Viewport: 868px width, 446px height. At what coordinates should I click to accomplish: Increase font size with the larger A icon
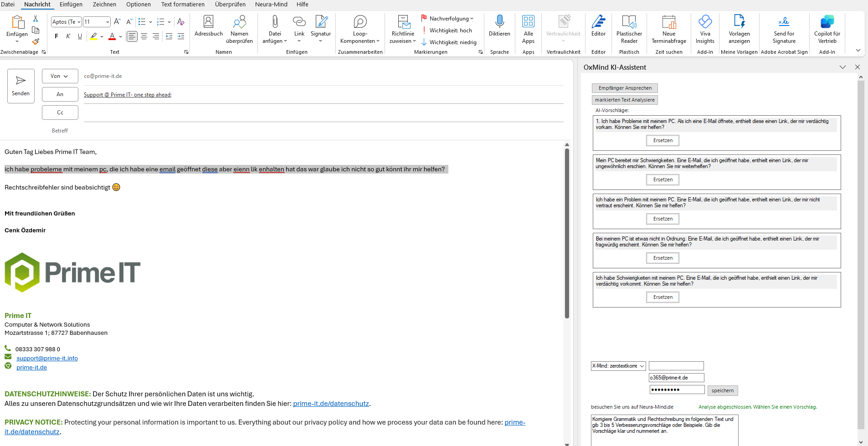point(117,21)
